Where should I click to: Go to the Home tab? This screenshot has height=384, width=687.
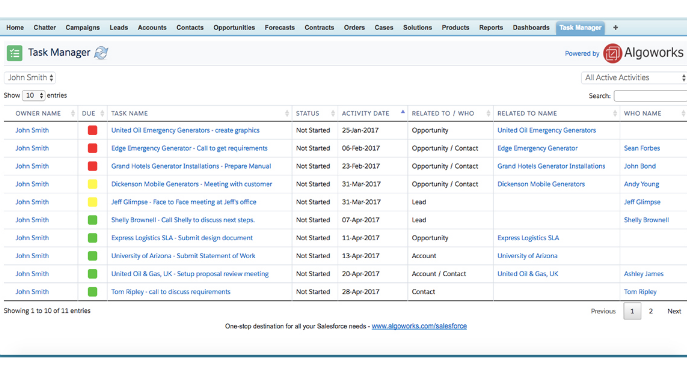[x=15, y=28]
